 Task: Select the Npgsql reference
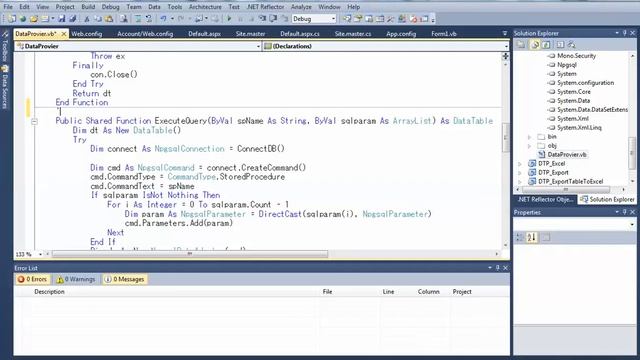click(567, 65)
